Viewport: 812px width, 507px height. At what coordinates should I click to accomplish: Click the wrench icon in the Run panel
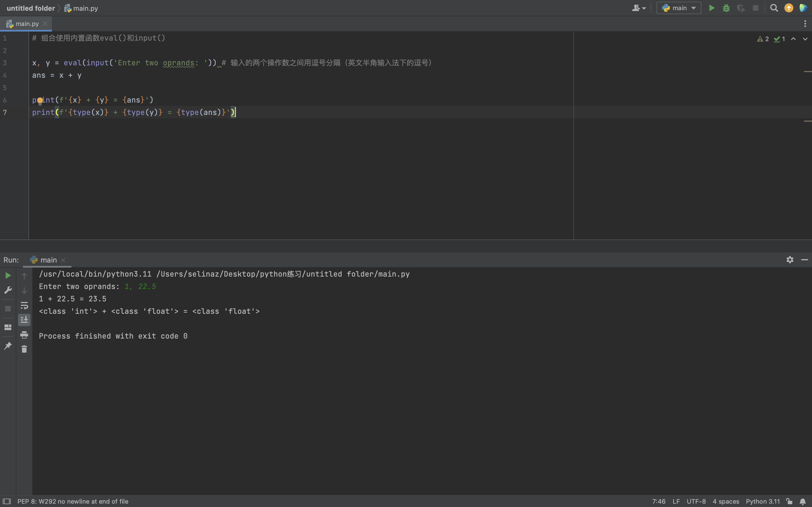8,290
